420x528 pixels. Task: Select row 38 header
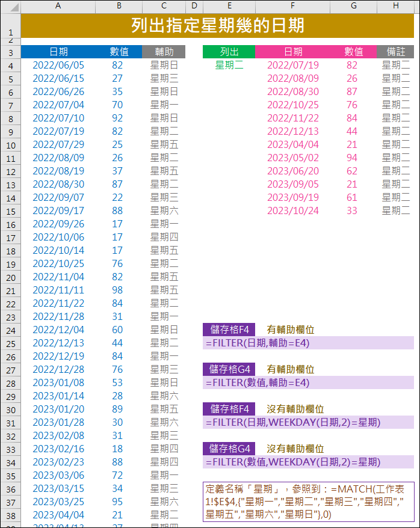[x=11, y=515]
